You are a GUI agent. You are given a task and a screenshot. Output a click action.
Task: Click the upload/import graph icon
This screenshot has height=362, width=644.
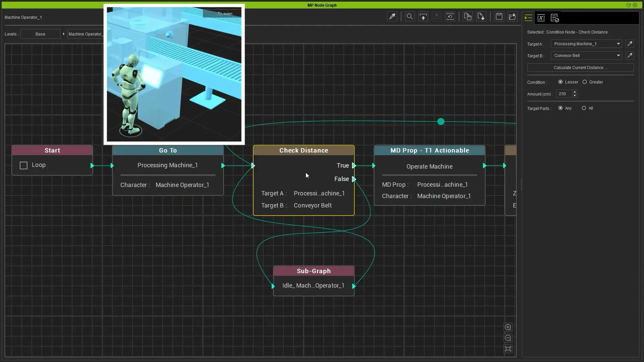point(423,16)
